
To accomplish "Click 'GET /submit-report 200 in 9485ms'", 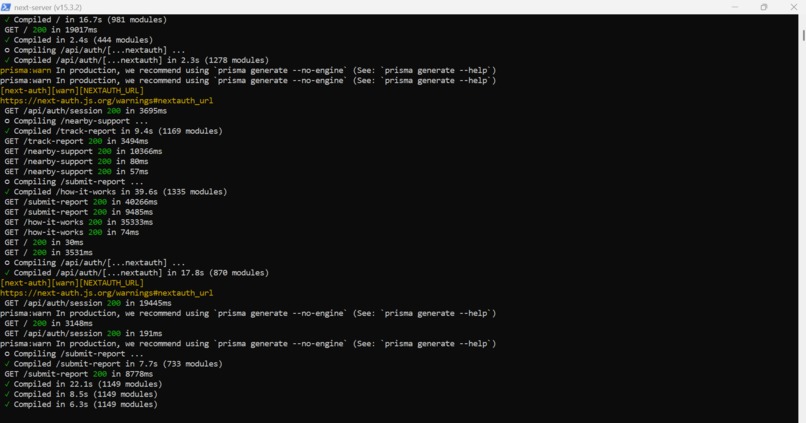I will click(79, 212).
